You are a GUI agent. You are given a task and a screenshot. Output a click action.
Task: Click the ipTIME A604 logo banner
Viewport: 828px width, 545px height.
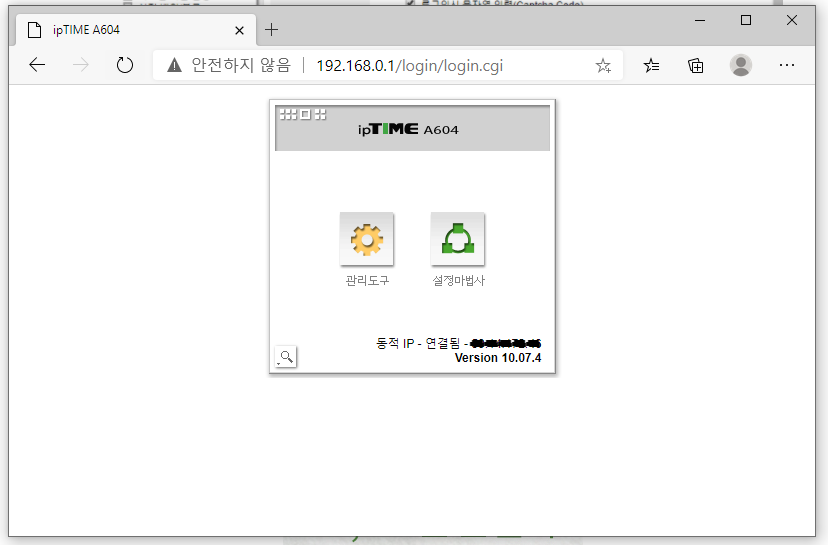(412, 128)
